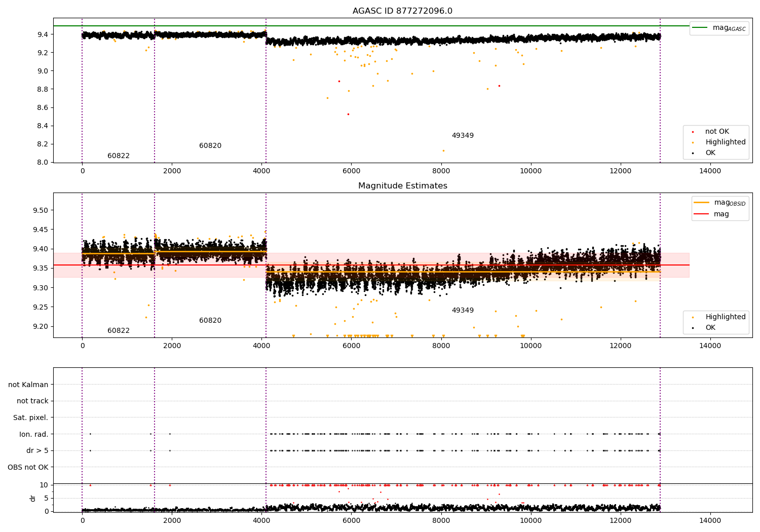Click the 2000 x-tick label under middle plot
The height and width of the screenshot is (532, 760).
click(172, 346)
